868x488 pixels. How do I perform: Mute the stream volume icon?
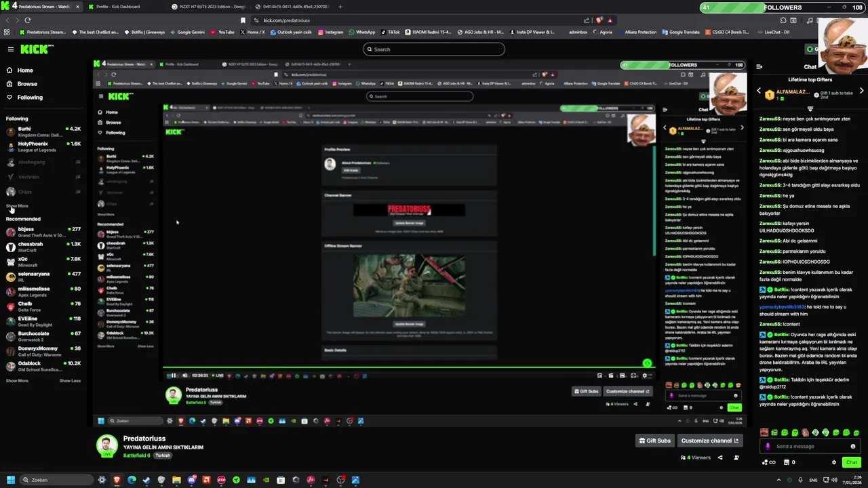point(184,375)
